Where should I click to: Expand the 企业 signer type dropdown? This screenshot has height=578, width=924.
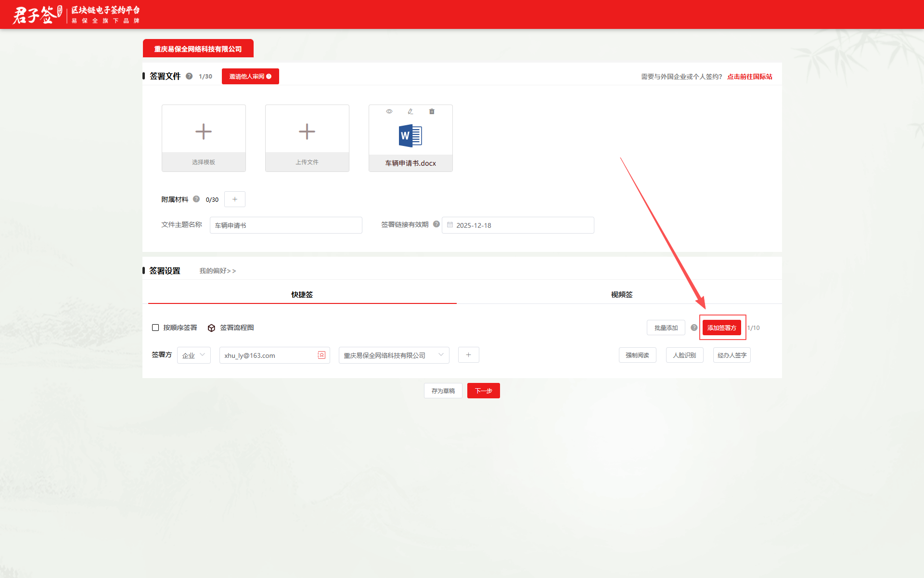point(194,355)
